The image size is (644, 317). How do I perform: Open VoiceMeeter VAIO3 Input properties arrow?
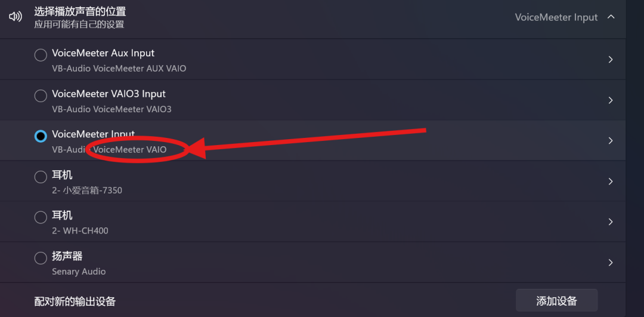coord(611,100)
